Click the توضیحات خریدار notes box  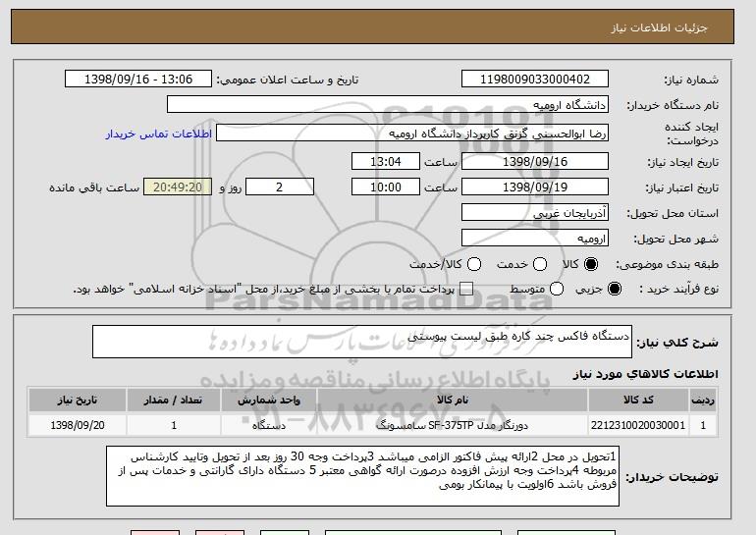(362, 476)
